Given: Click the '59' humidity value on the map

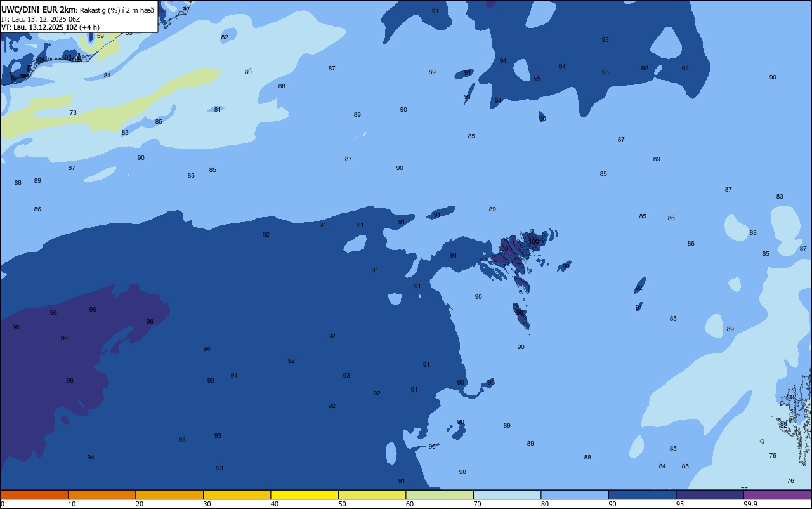Looking at the screenshot, I should [100, 36].
